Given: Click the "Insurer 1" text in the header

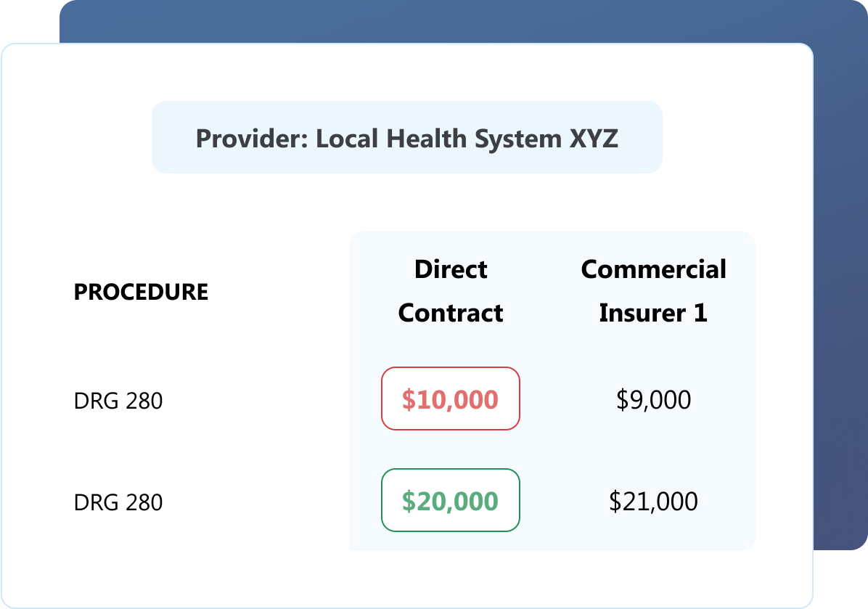Looking at the screenshot, I should 653,313.
